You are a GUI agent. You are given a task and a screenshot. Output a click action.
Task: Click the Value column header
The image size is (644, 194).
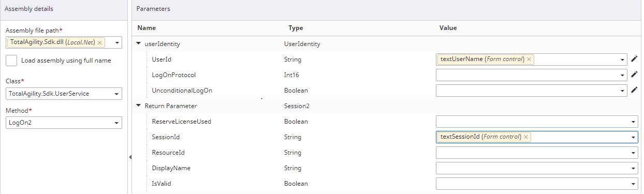(x=448, y=28)
